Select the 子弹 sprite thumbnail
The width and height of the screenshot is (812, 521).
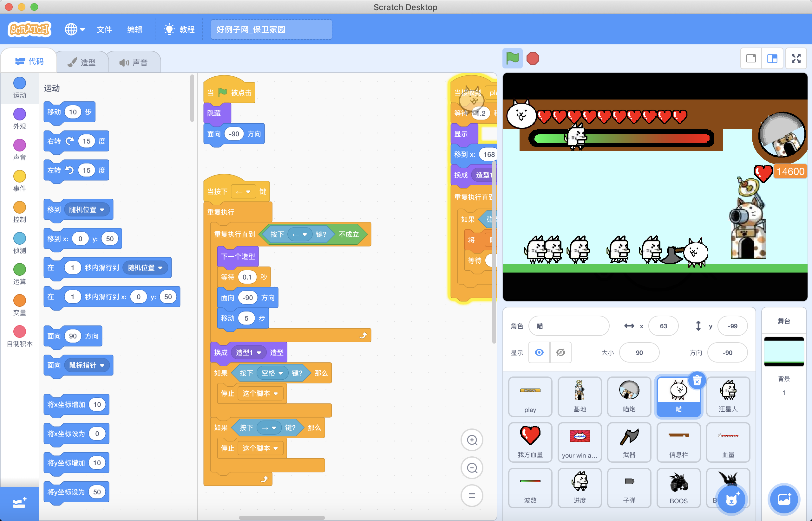tap(629, 488)
